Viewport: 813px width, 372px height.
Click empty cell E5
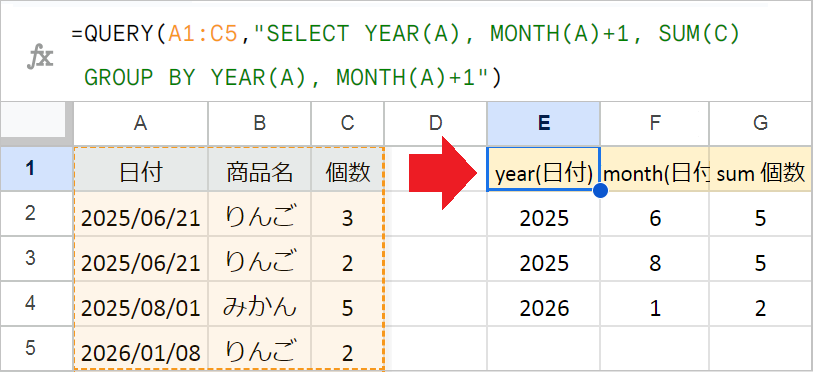543,348
